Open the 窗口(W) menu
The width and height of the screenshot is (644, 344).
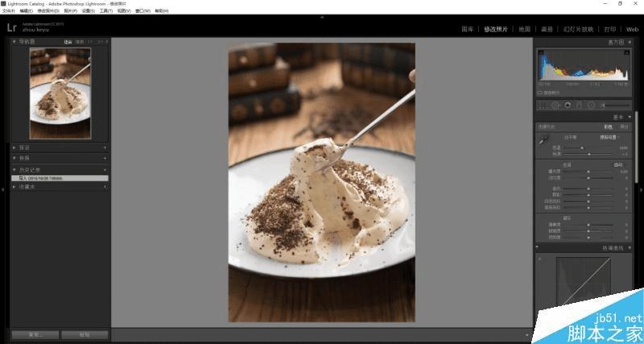click(x=142, y=11)
